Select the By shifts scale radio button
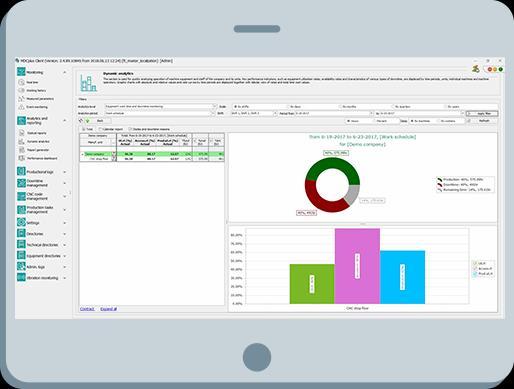514x389 pixels. coord(235,107)
